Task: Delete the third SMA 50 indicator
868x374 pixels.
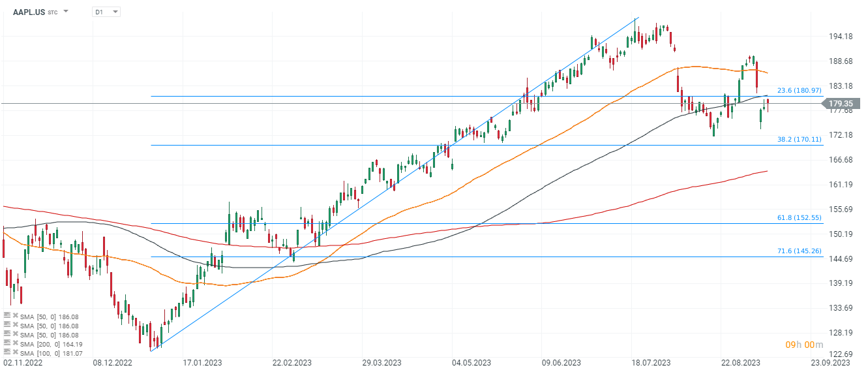Action: click(15, 334)
